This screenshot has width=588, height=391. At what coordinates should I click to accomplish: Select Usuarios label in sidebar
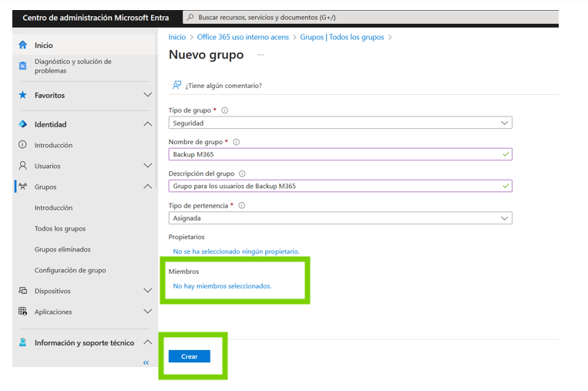coord(48,166)
